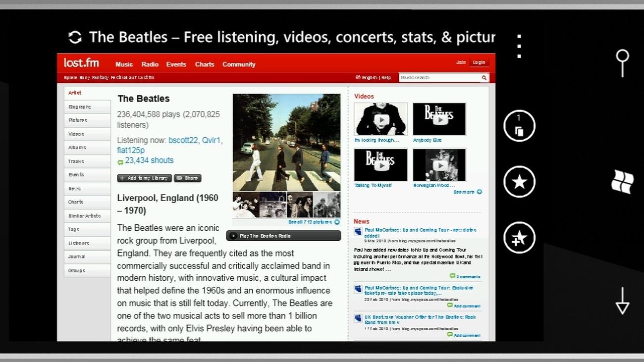644x362 pixels.
Task: Open the Radio menu on Last.fm
Action: coord(150,64)
